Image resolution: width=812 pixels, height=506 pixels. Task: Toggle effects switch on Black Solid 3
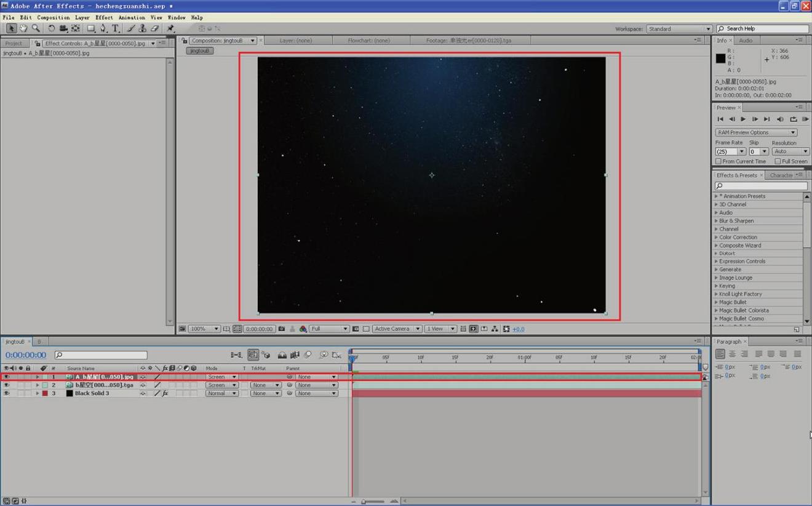point(165,393)
